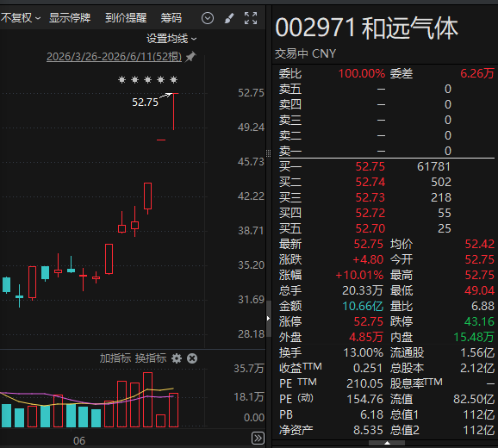Click the splitter handle between chart and quote panel
Viewport: 498px width, 448px height.
click(x=268, y=153)
